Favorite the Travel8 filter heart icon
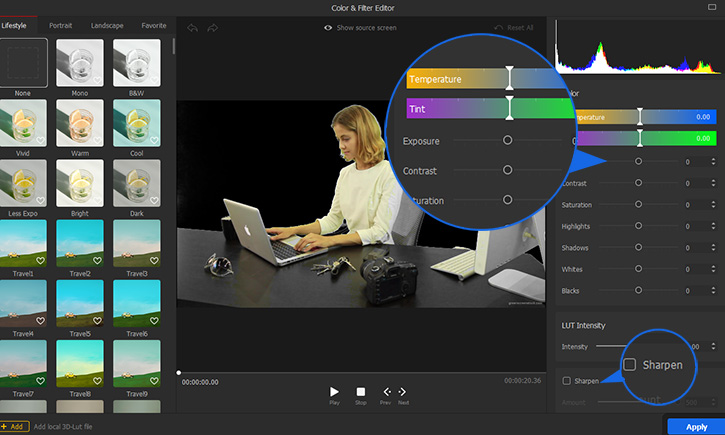This screenshot has height=435, width=725. (x=98, y=382)
